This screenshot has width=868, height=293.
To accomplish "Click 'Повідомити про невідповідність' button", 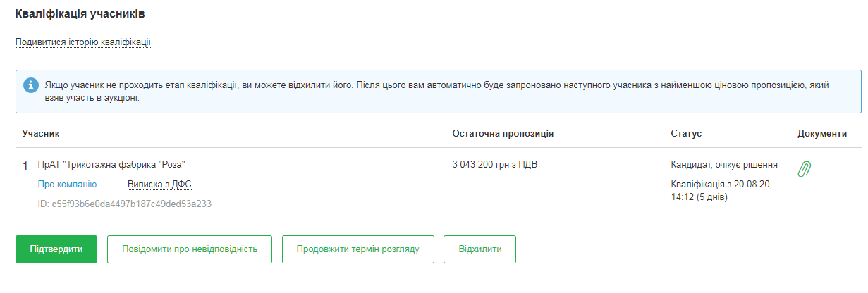I will [189, 249].
